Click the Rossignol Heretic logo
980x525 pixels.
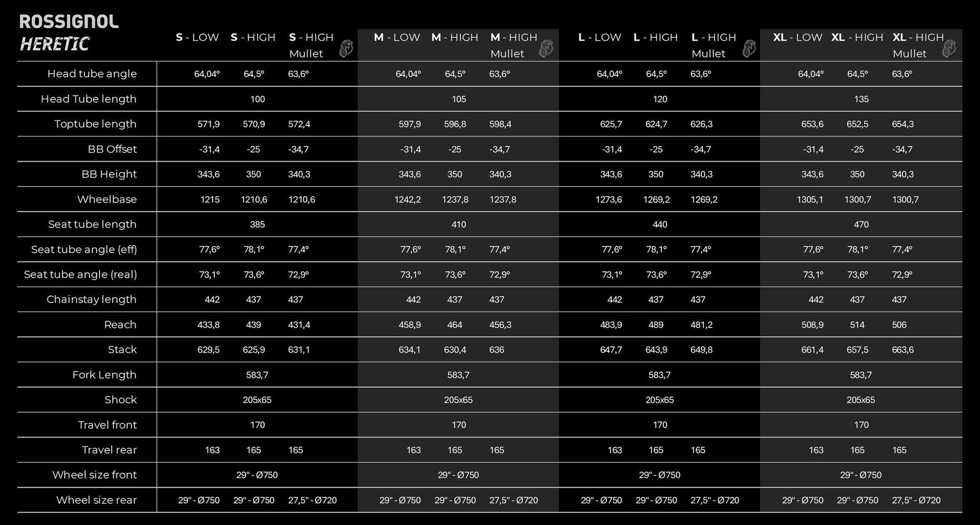pyautogui.click(x=69, y=33)
